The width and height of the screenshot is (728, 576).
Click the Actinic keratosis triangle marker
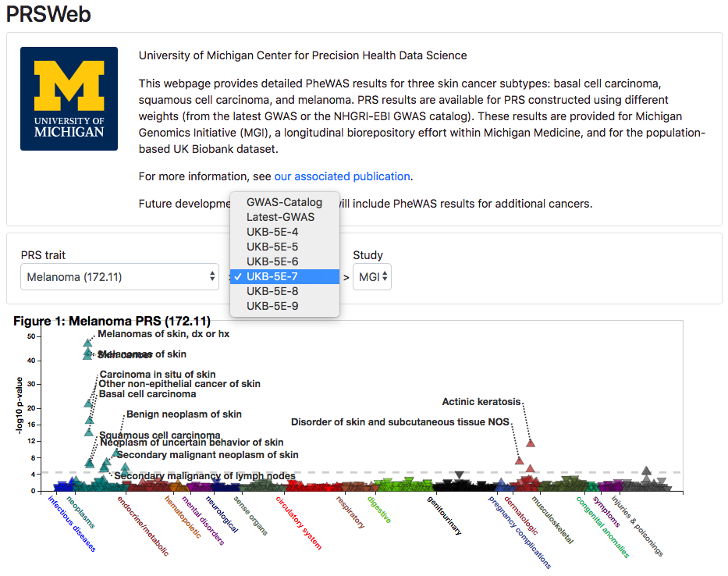(531, 443)
